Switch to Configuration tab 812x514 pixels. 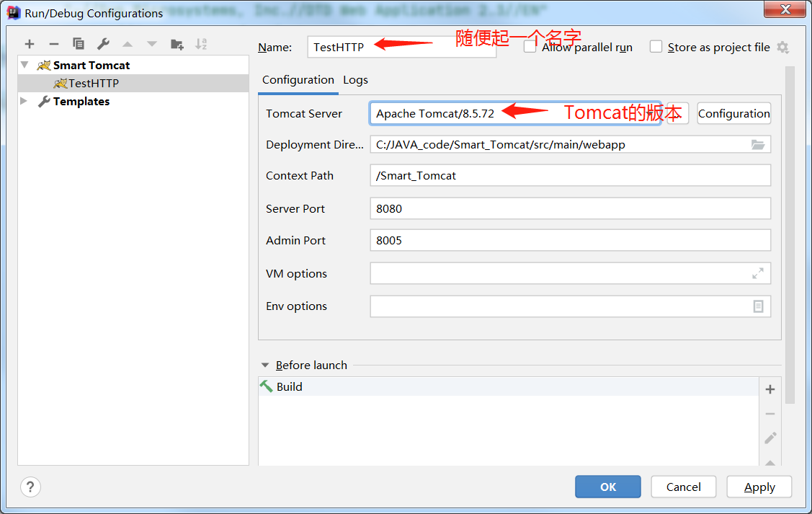point(298,80)
